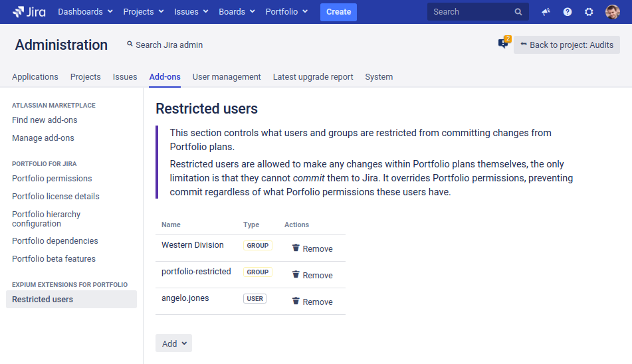Viewport: 632px width, 364px height.
Task: Click the Actions column header
Action: (x=296, y=225)
